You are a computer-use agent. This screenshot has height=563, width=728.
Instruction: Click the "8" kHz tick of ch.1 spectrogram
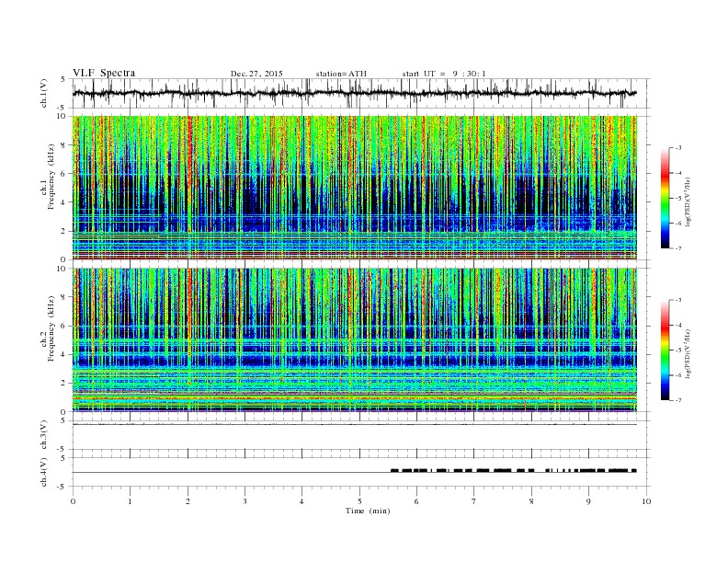click(64, 145)
